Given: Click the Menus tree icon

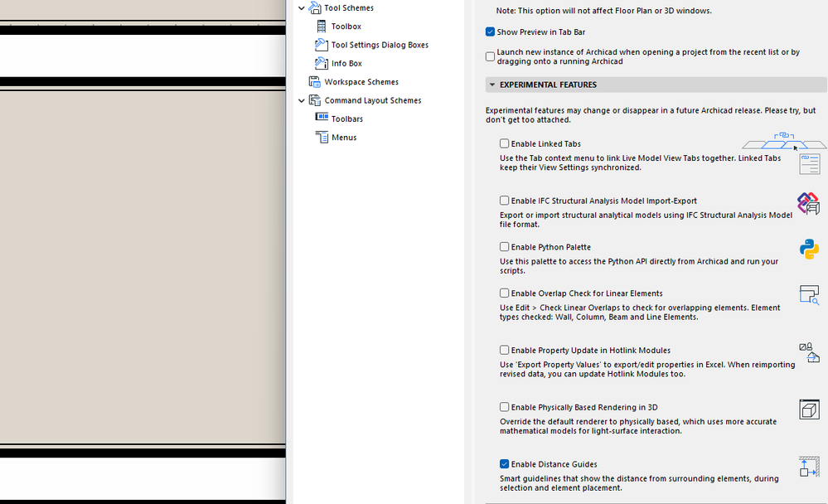Looking at the screenshot, I should (x=322, y=138).
